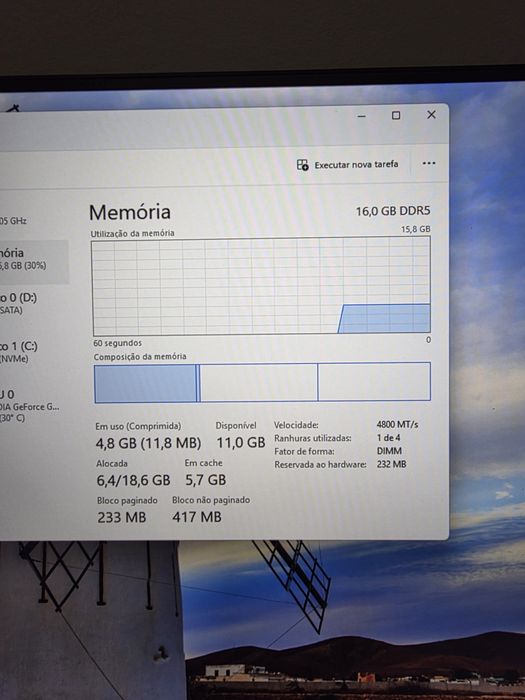Click the memory utilization graph

[x=261, y=286]
